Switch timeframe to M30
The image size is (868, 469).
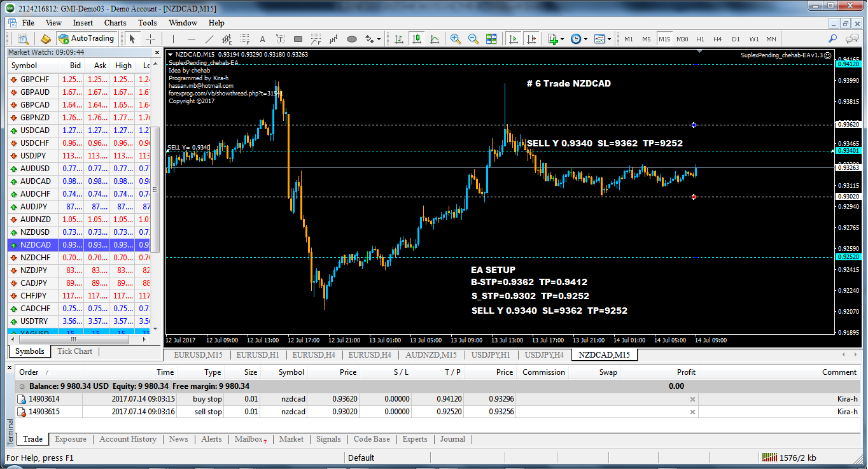[x=682, y=39]
